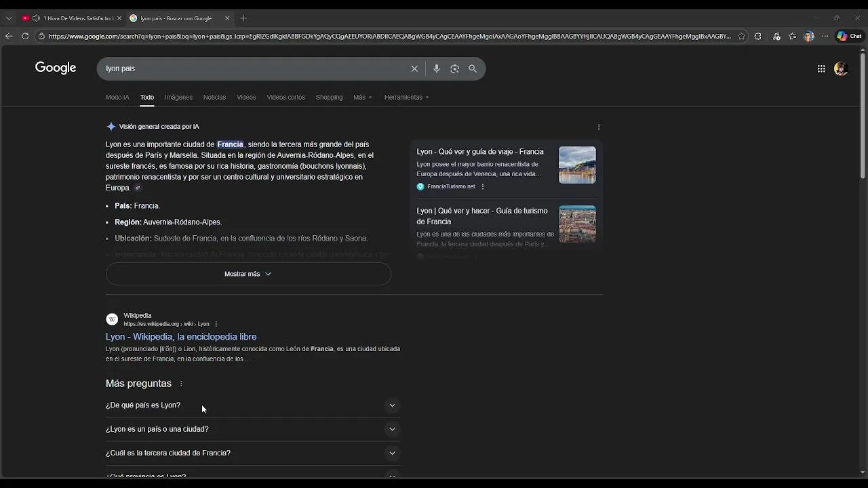Open browser settings and more menu
This screenshot has height=488, width=868.
point(825,37)
